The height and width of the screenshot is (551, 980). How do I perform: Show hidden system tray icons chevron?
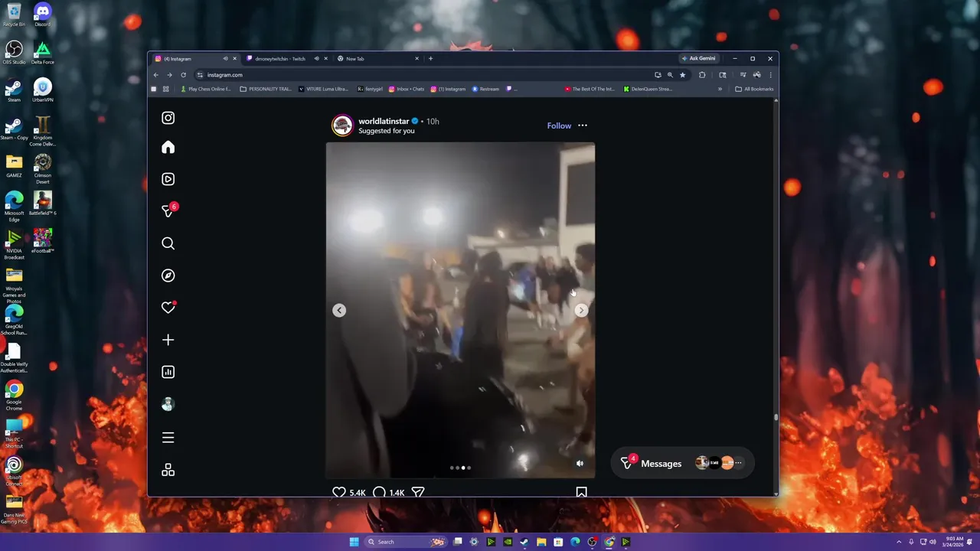pyautogui.click(x=900, y=542)
